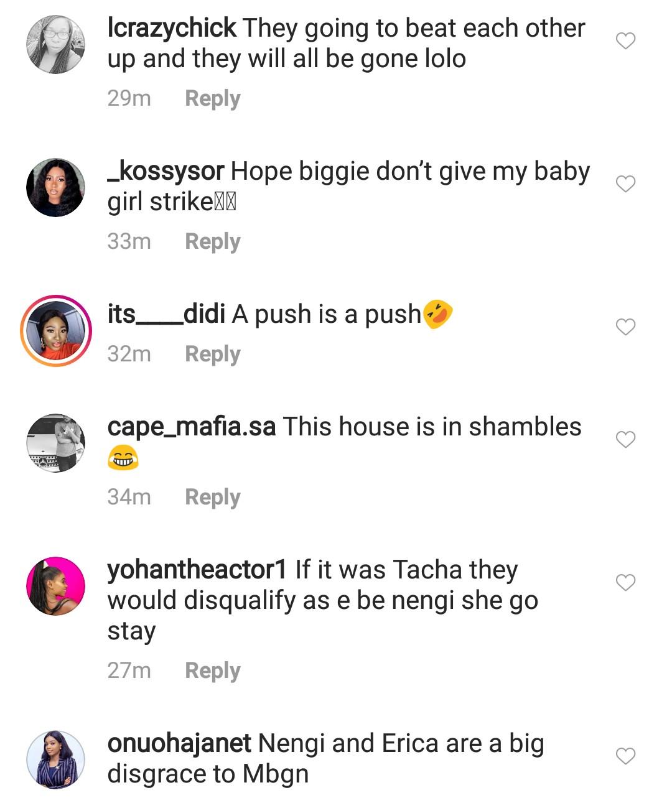Heart the cape_mafia.sa comment

(x=625, y=439)
